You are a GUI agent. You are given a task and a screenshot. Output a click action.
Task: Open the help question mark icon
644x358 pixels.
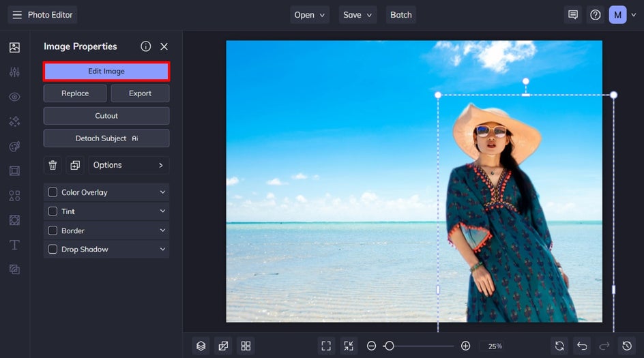595,15
